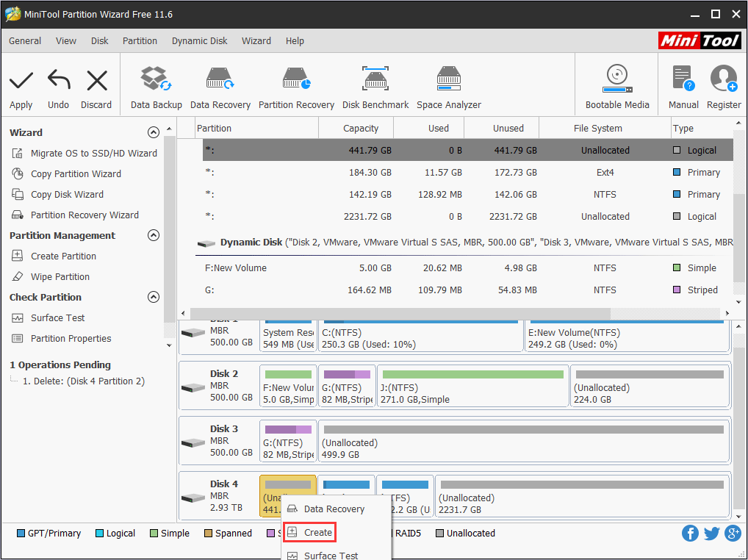Open the Google Plus share icon

[x=733, y=534]
